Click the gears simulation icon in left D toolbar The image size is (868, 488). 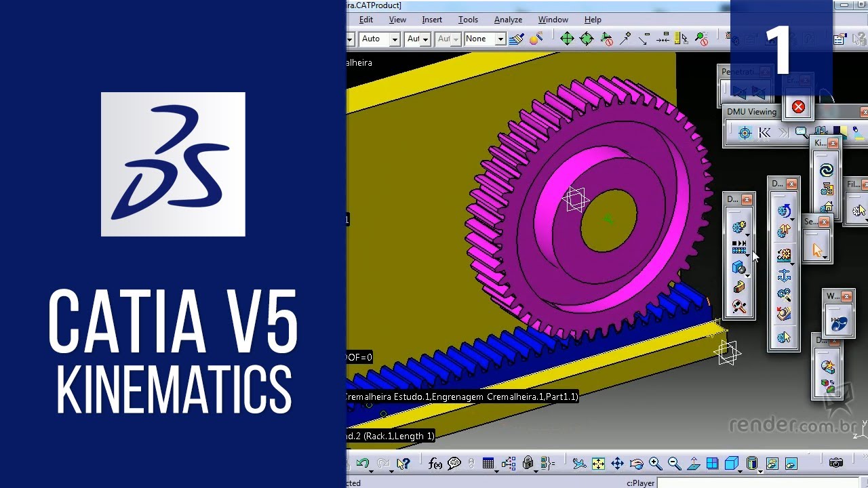coord(738,227)
